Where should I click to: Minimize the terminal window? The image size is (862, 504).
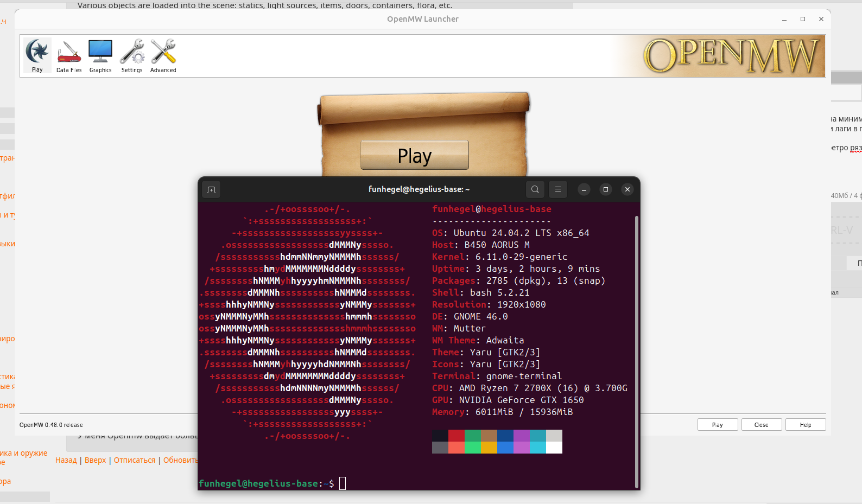(x=584, y=189)
